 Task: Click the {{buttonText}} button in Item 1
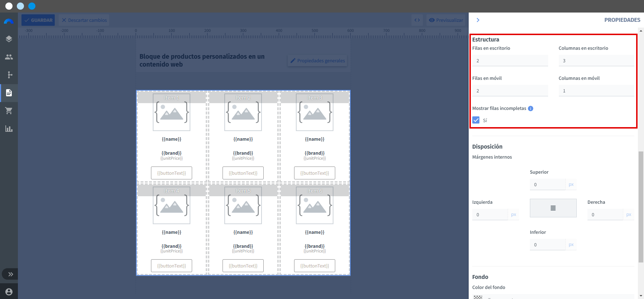(x=171, y=173)
